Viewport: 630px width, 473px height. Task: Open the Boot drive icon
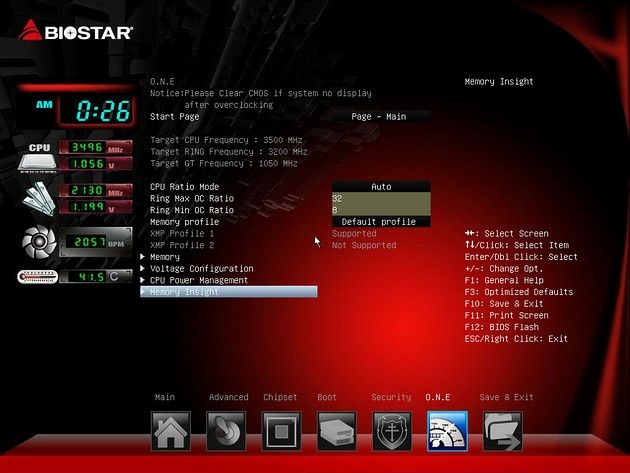point(336,432)
